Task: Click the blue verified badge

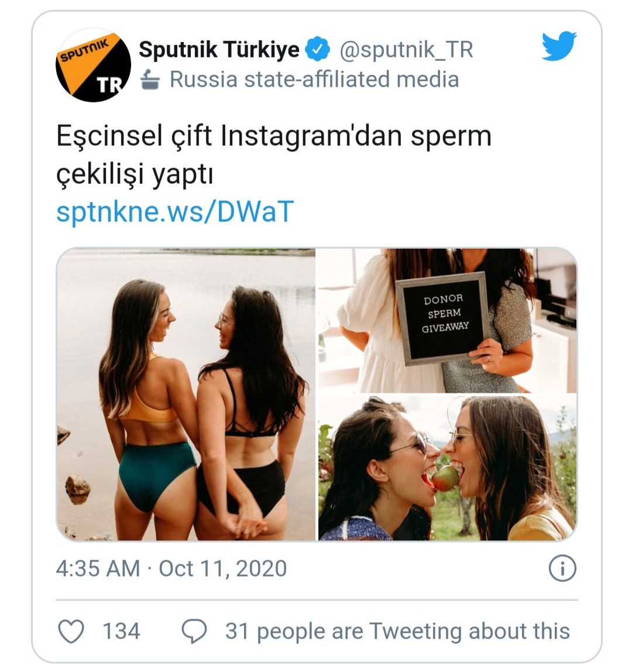Action: [318, 49]
